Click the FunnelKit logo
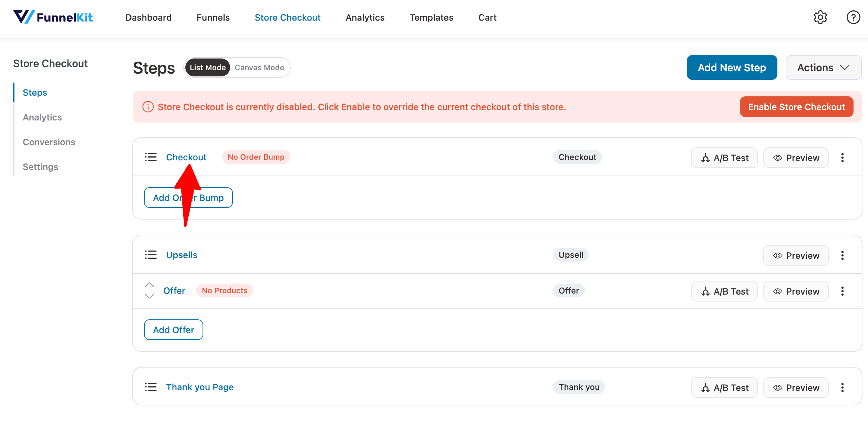This screenshot has height=435, width=868. click(x=53, y=17)
